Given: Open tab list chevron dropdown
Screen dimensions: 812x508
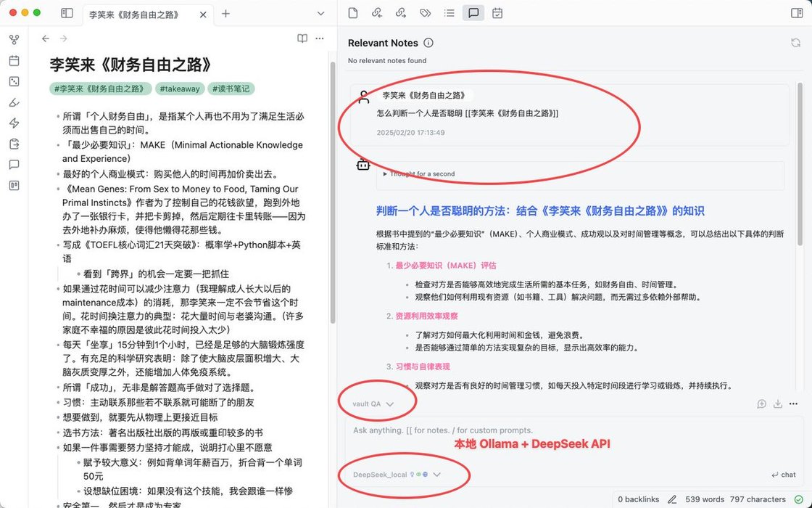Looking at the screenshot, I should pos(320,14).
